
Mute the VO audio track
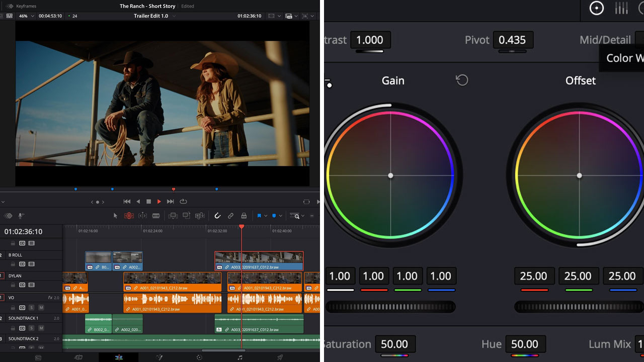[41, 308]
